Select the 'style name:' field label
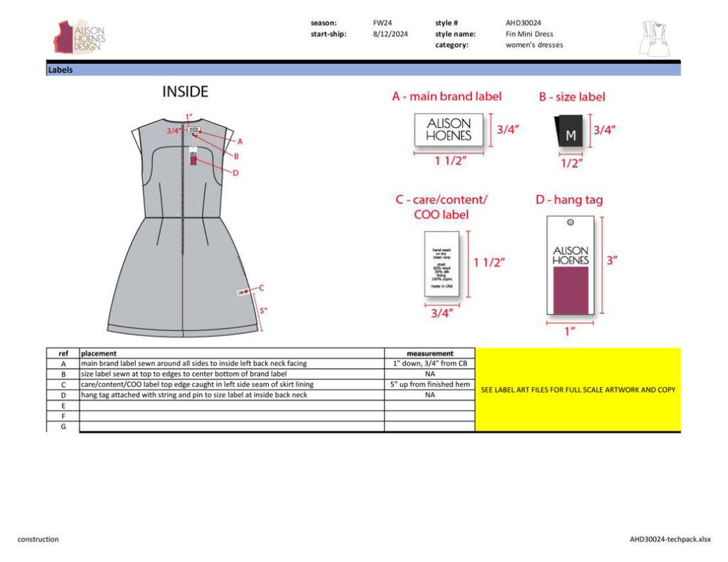The image size is (728, 562). 455,34
